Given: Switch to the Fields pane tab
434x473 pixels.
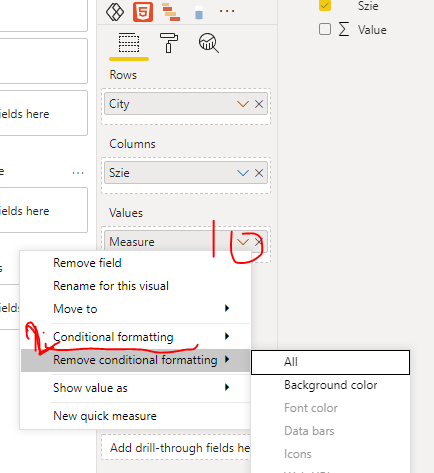Looking at the screenshot, I should tap(129, 43).
